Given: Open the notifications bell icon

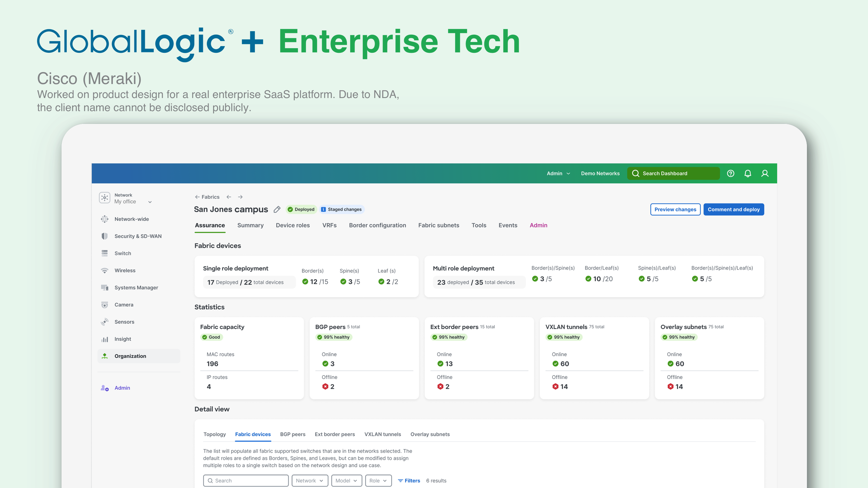Looking at the screenshot, I should click(748, 173).
